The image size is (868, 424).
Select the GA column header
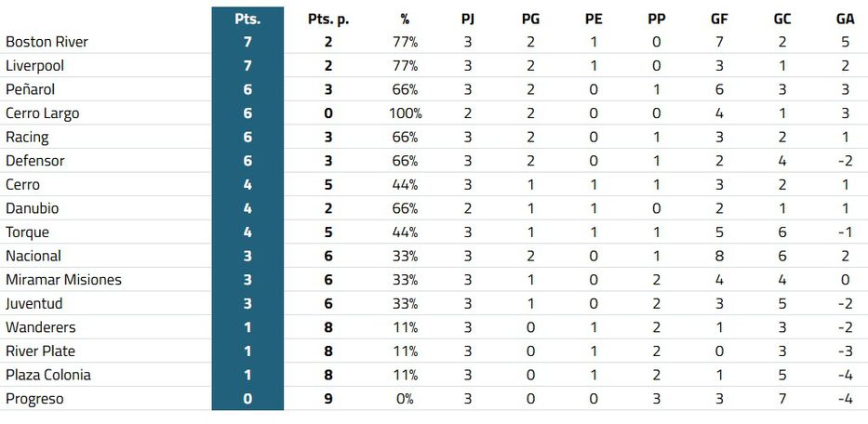(846, 19)
